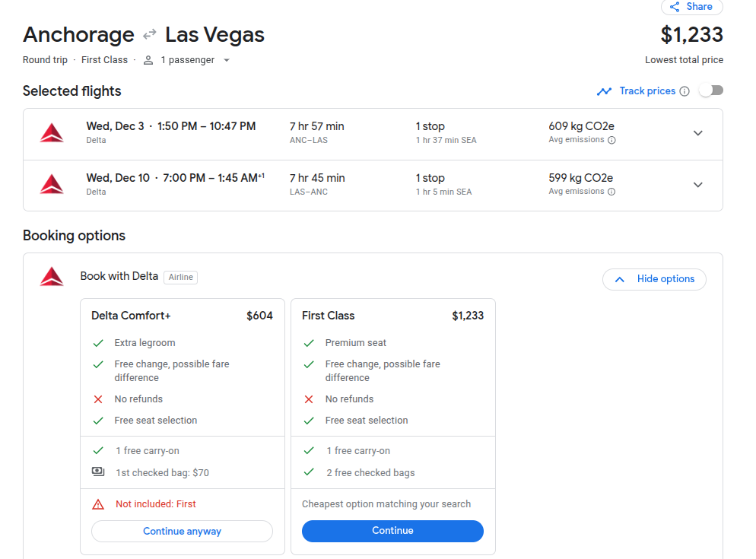Click the Track prices info icon
The image size is (756, 559).
685,91
